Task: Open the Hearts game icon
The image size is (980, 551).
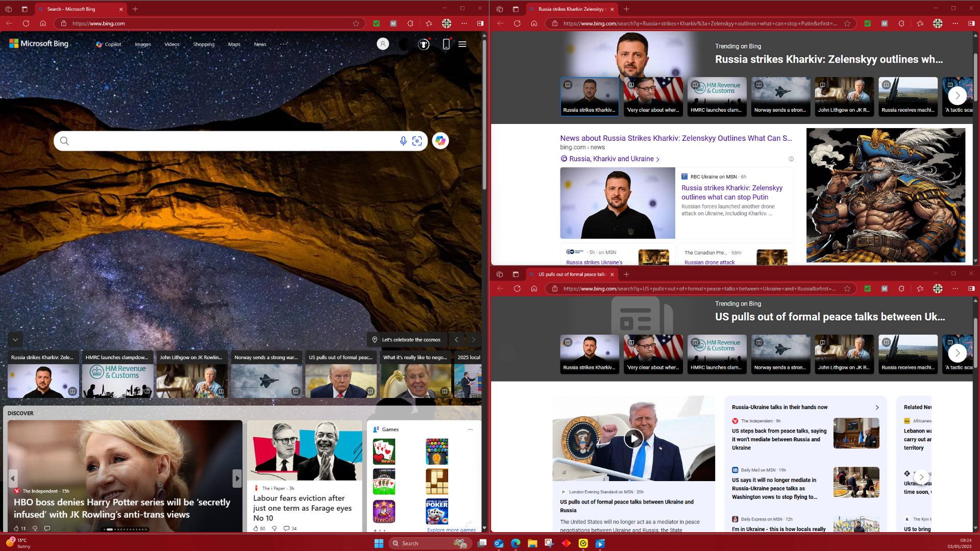Action: click(384, 452)
